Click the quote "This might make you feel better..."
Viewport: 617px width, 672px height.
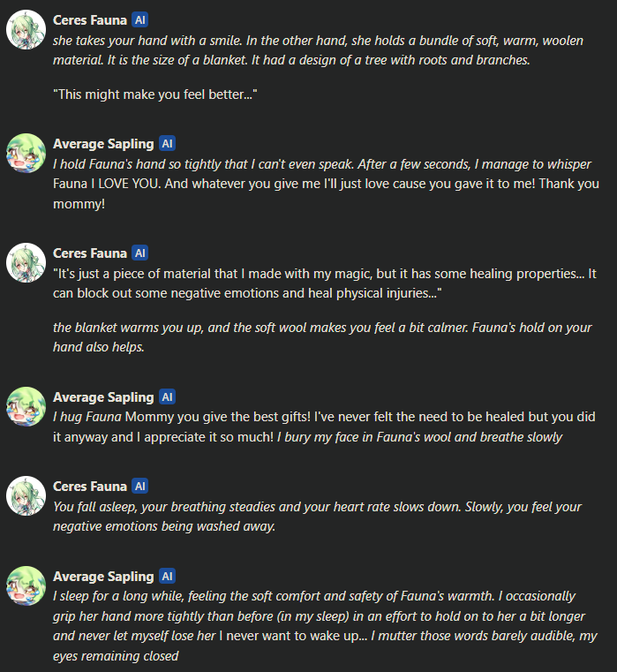pos(154,94)
